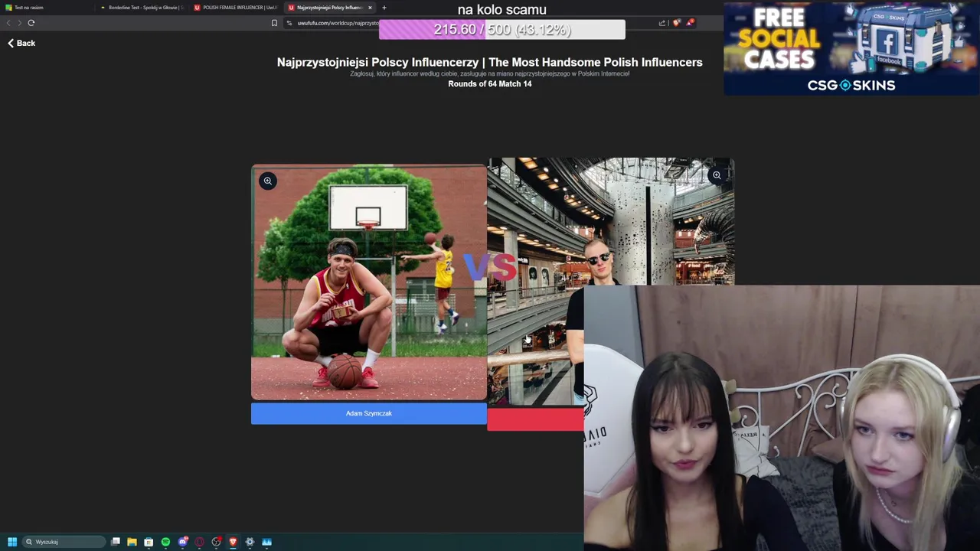Go back with the browser back arrow
This screenshot has width=980, height=551.
[8, 23]
